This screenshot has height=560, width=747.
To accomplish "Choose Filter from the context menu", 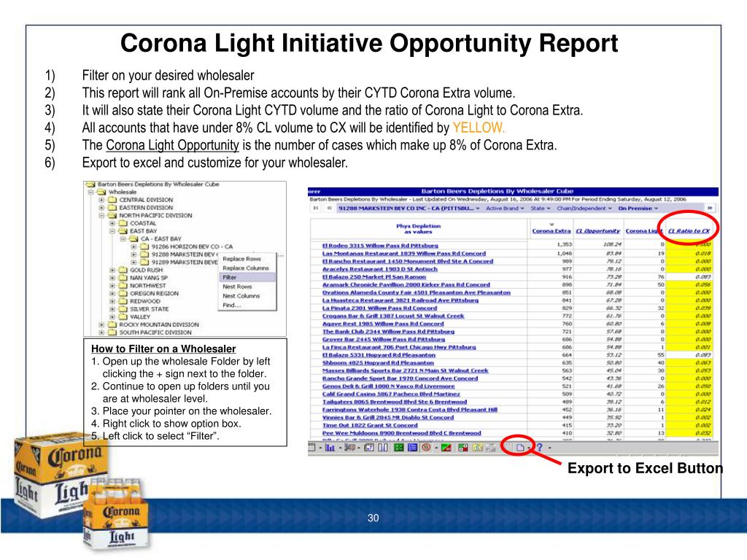I will point(247,277).
